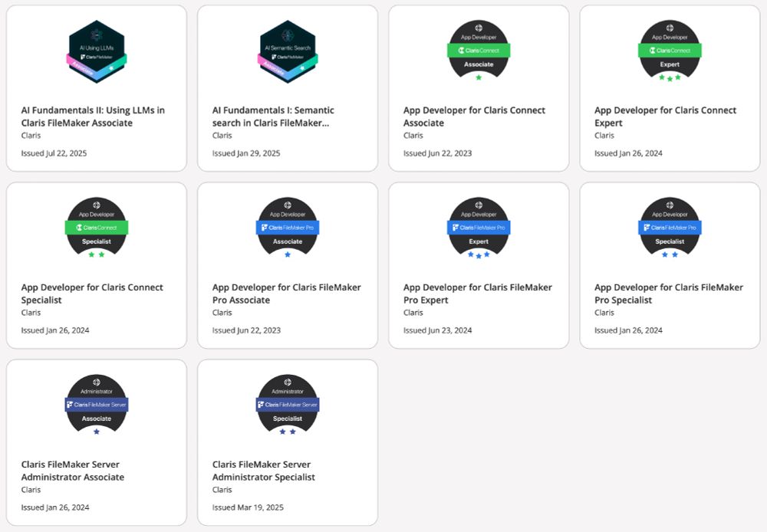Image resolution: width=767 pixels, height=532 pixels.
Task: Open the Claris Connect Associate badge image
Action: click(479, 51)
